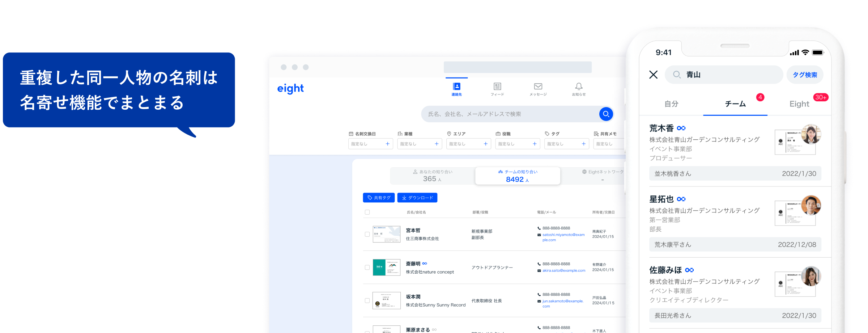The width and height of the screenshot is (868, 333).
Task: Click the お知らせ bell icon
Action: [579, 87]
